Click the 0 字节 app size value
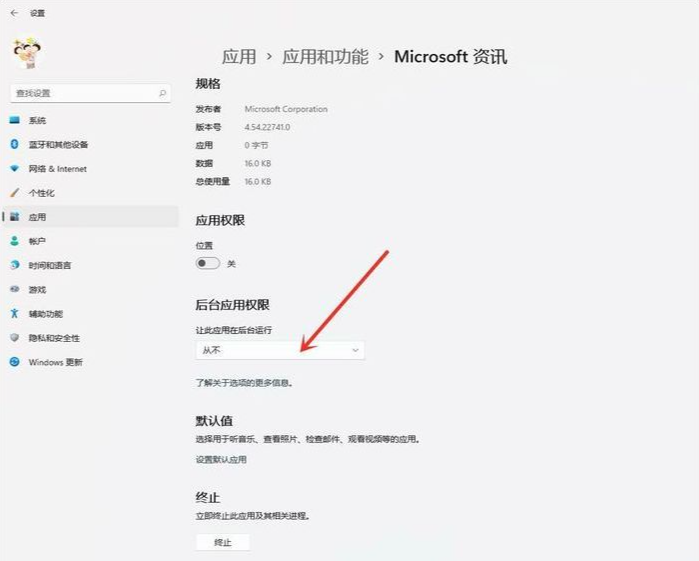 click(256, 145)
